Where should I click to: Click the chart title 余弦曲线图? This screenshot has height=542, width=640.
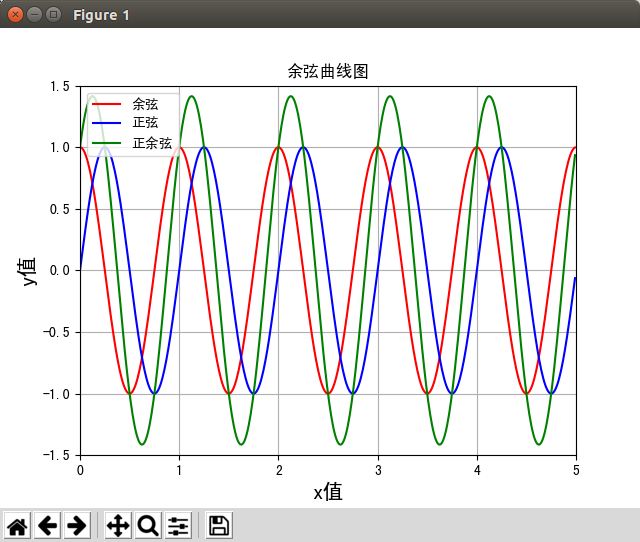328,71
